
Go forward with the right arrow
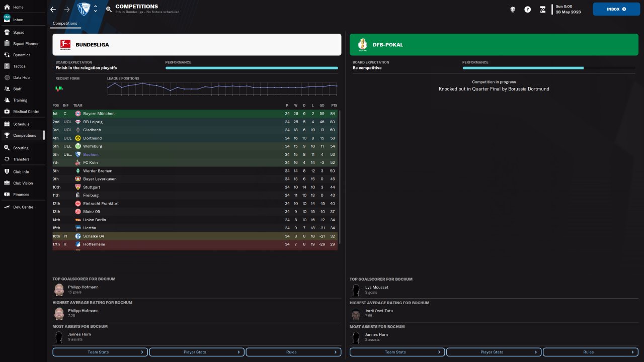67,10
